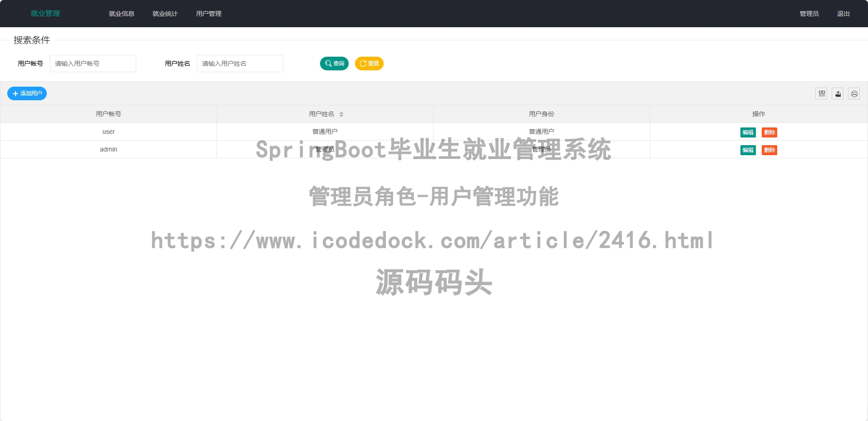868x421 pixels.
Task: Click the 就业管理 logo title
Action: click(x=45, y=14)
